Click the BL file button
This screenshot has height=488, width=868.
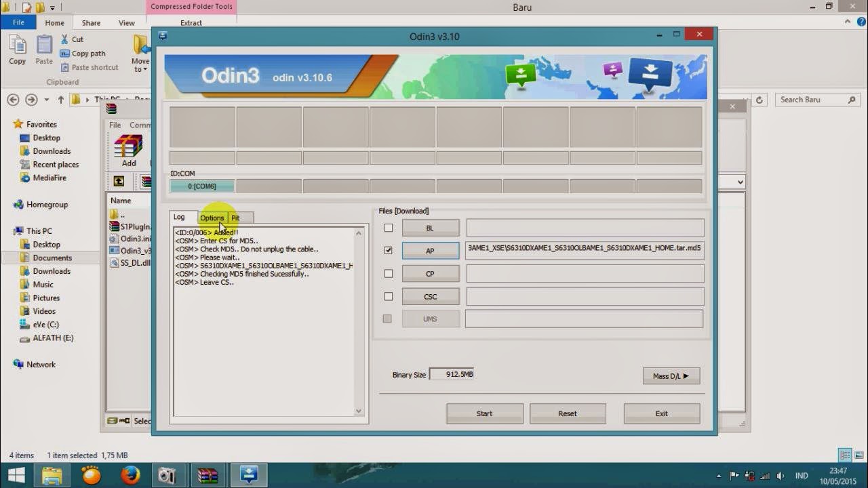point(430,228)
